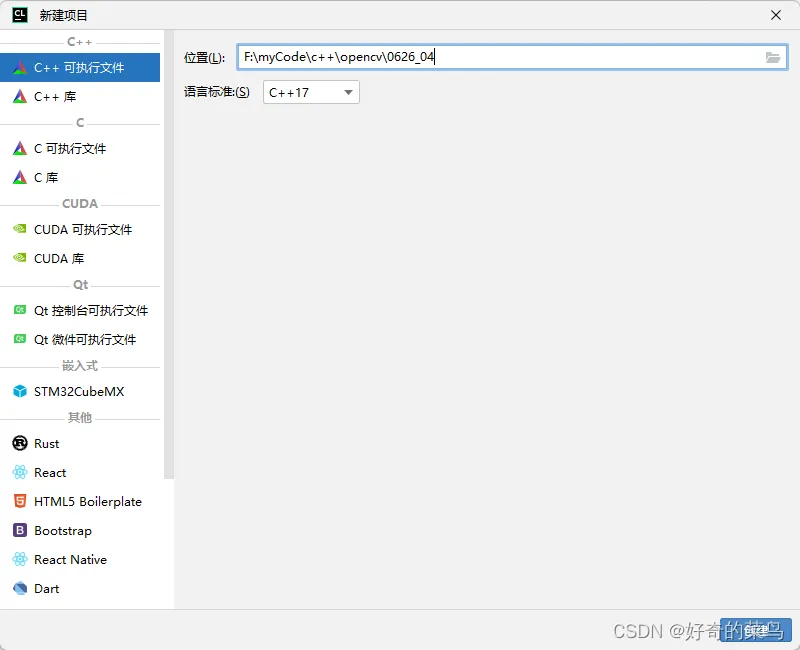The image size is (800, 650).
Task: Click the Dart logo icon
Action: [x=19, y=589]
